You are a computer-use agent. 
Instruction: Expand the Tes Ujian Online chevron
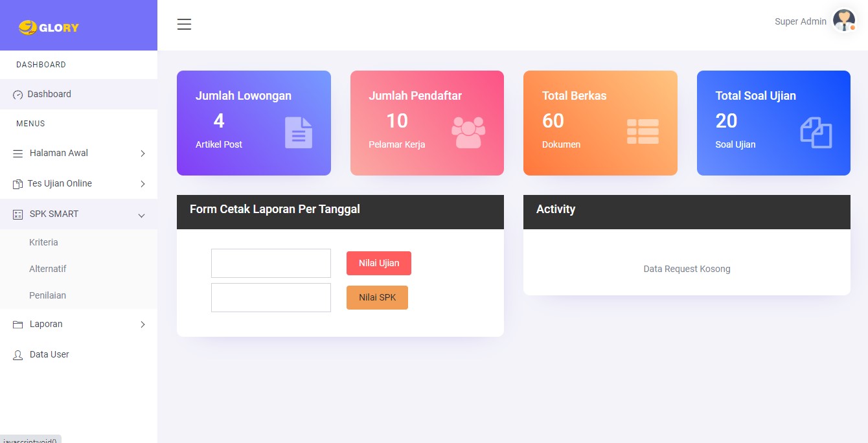click(143, 184)
